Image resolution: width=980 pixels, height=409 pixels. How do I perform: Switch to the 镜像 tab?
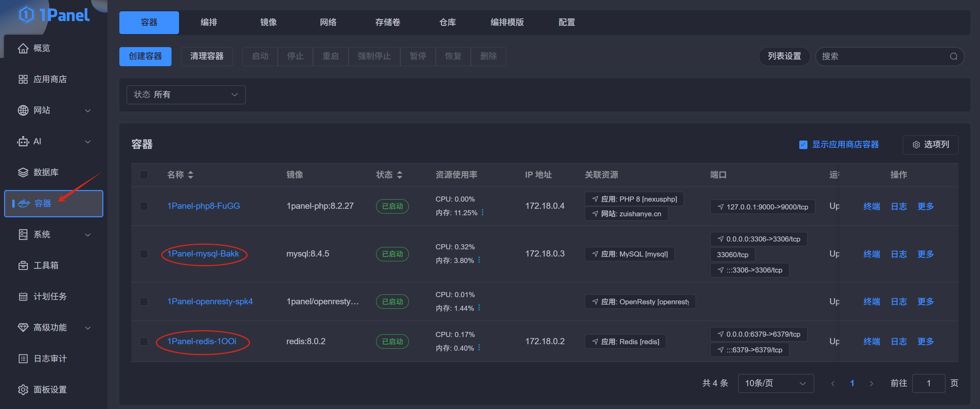point(268,23)
